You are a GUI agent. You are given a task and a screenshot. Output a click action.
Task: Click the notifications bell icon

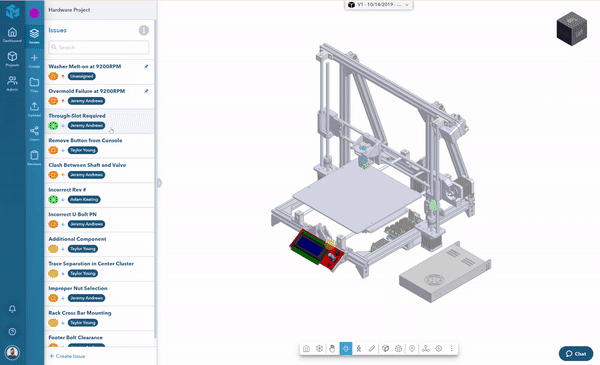12,309
